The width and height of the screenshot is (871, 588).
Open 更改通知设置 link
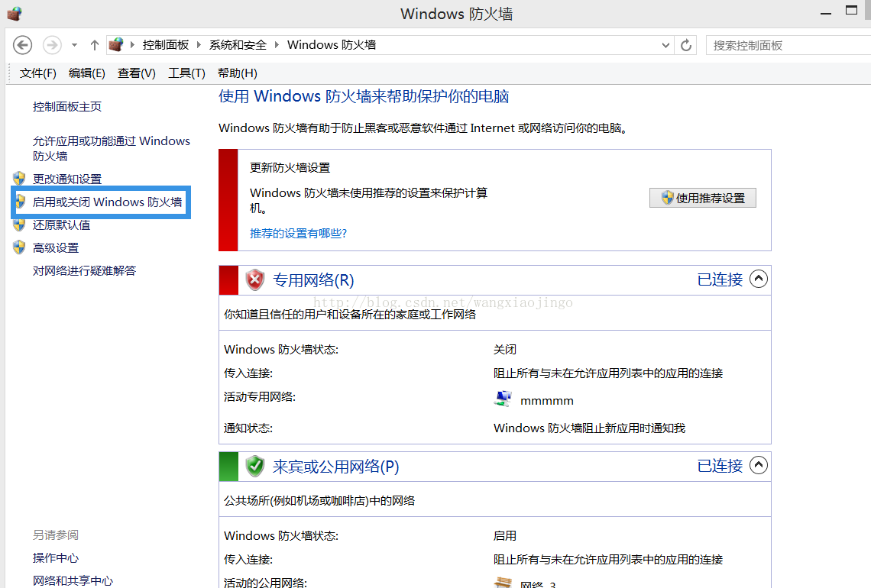point(67,179)
